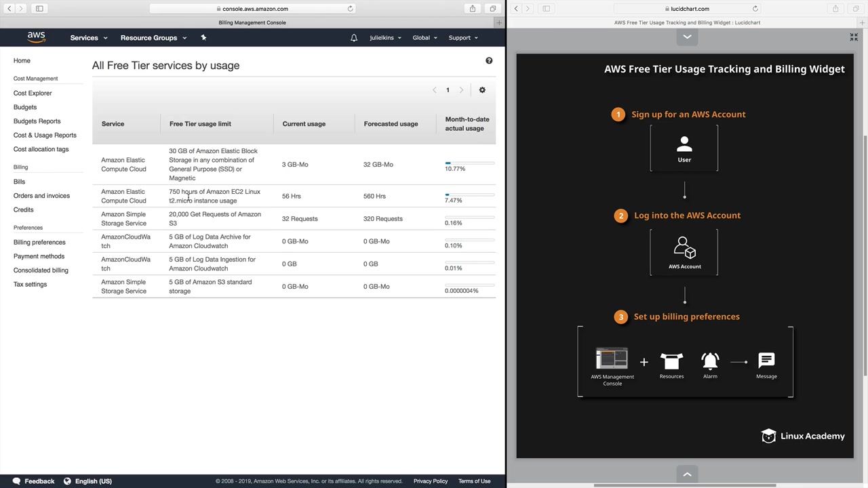Click the 10.77% usage progress bar
Image resolution: width=868 pixels, height=488 pixels.
coord(470,163)
